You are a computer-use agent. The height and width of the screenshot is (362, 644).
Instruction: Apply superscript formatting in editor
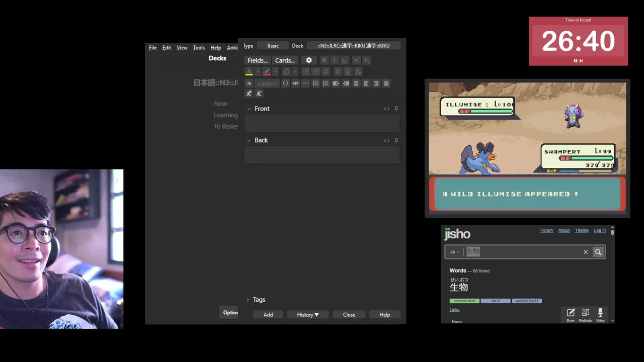point(356,60)
